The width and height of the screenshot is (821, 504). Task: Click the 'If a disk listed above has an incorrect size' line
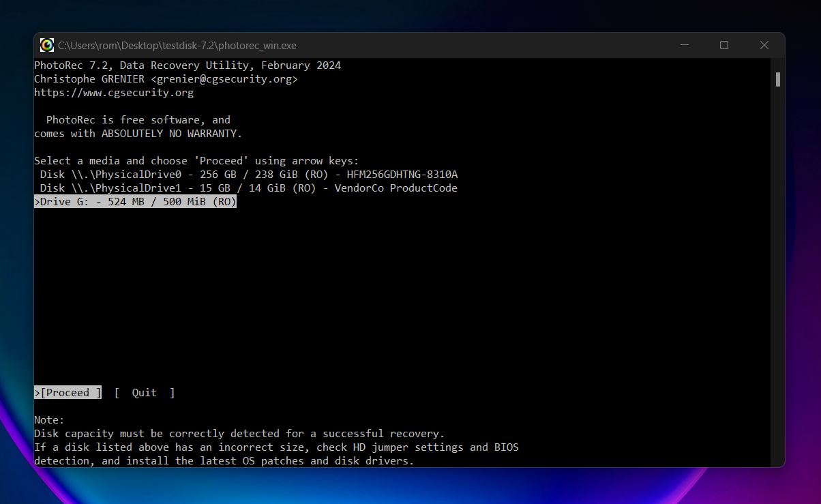click(276, 447)
